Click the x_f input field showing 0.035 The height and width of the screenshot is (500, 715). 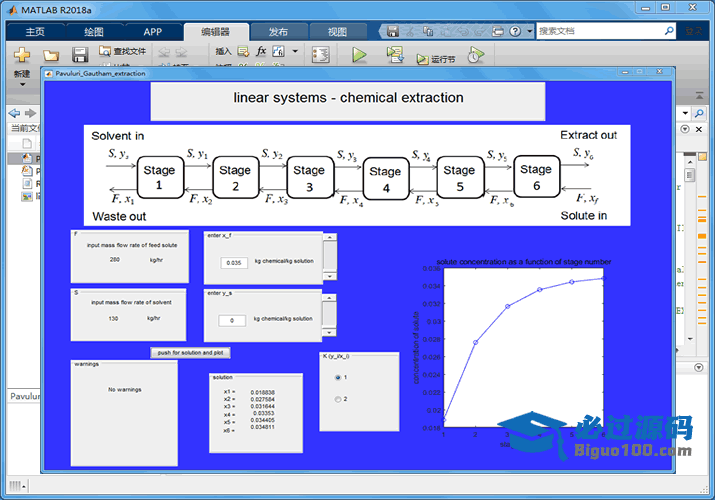tap(234, 263)
